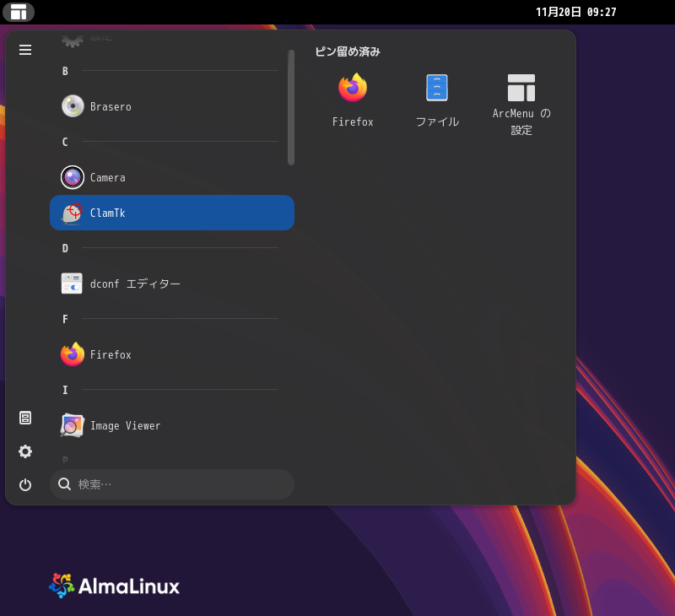
Task: Launch Firefox from the alphabetical list
Action: 172,354
